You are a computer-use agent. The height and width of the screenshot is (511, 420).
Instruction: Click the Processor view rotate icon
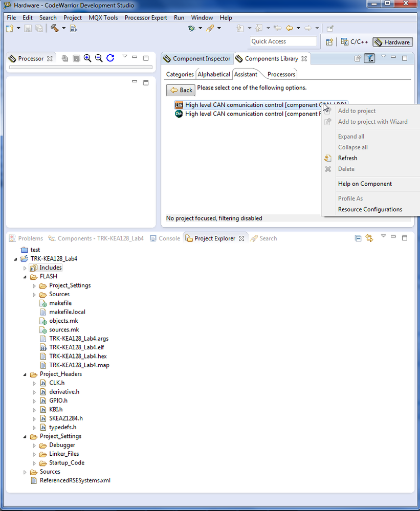coord(110,58)
